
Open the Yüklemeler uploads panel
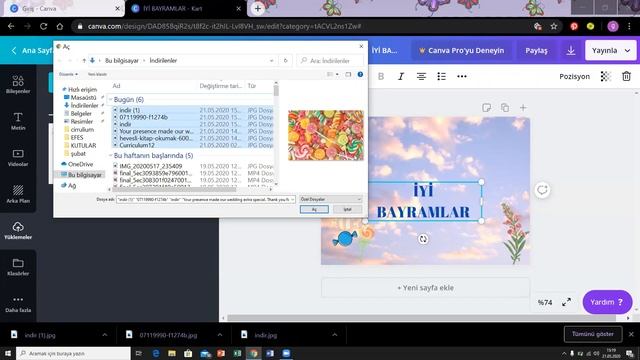[18, 231]
